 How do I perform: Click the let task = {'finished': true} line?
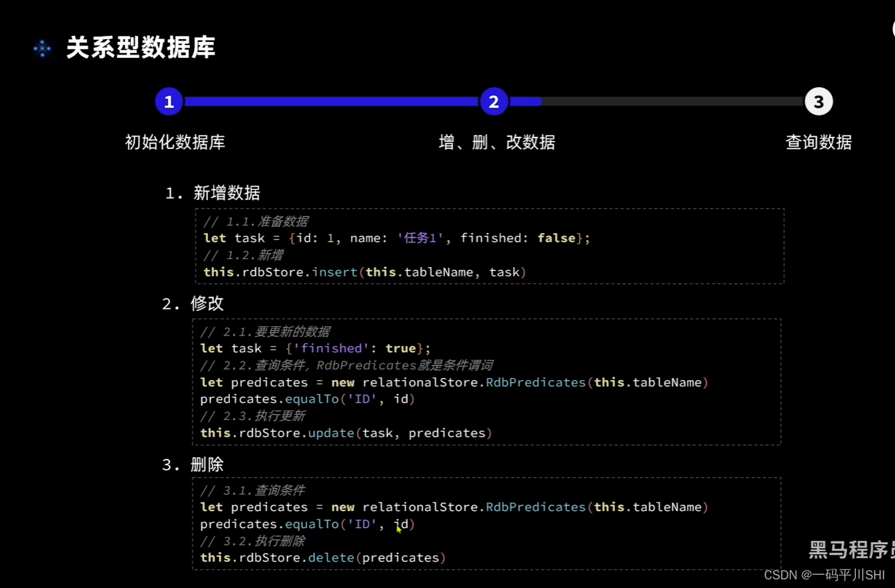(x=316, y=348)
